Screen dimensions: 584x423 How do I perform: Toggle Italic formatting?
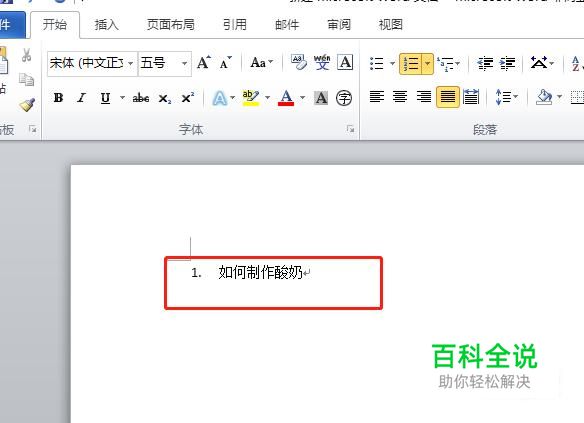click(82, 98)
